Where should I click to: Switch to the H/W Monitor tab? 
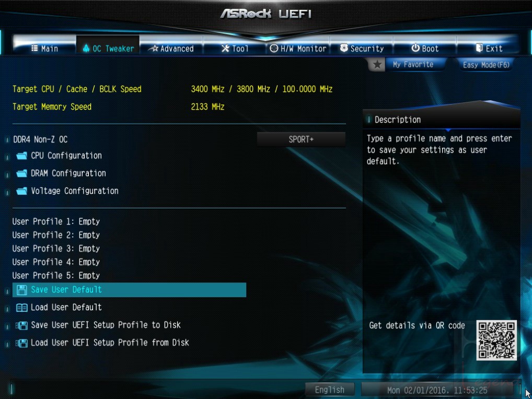(298, 48)
